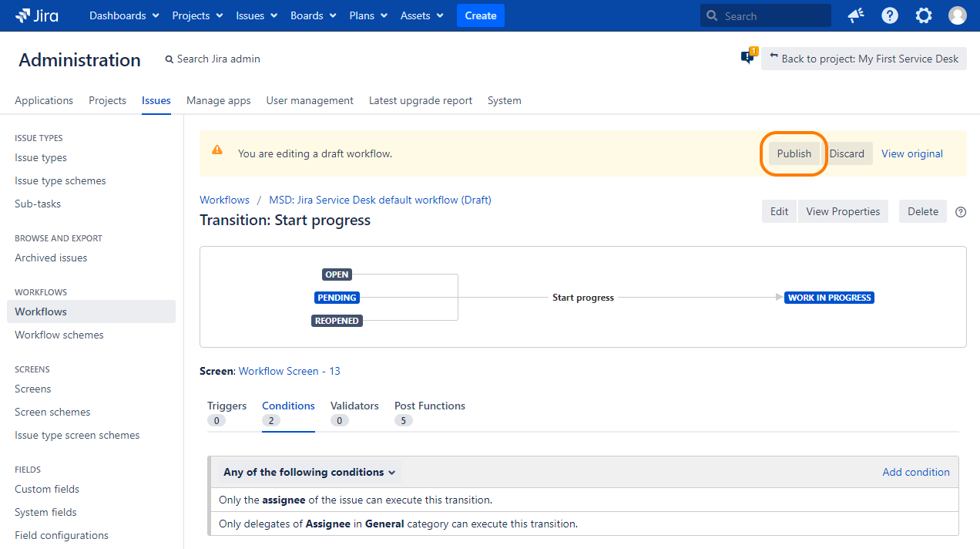Image resolution: width=980 pixels, height=549 pixels.
Task: Open the help question mark menu
Action: pos(890,15)
